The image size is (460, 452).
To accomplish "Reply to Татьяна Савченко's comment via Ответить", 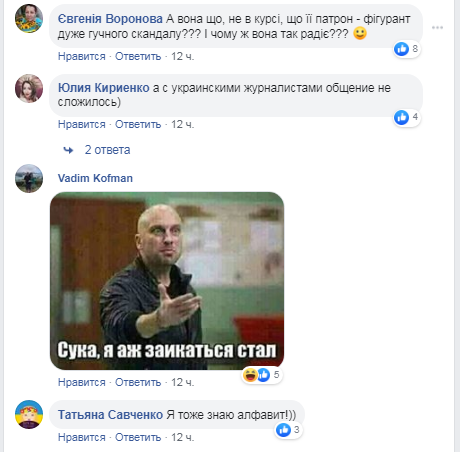I will [x=138, y=437].
